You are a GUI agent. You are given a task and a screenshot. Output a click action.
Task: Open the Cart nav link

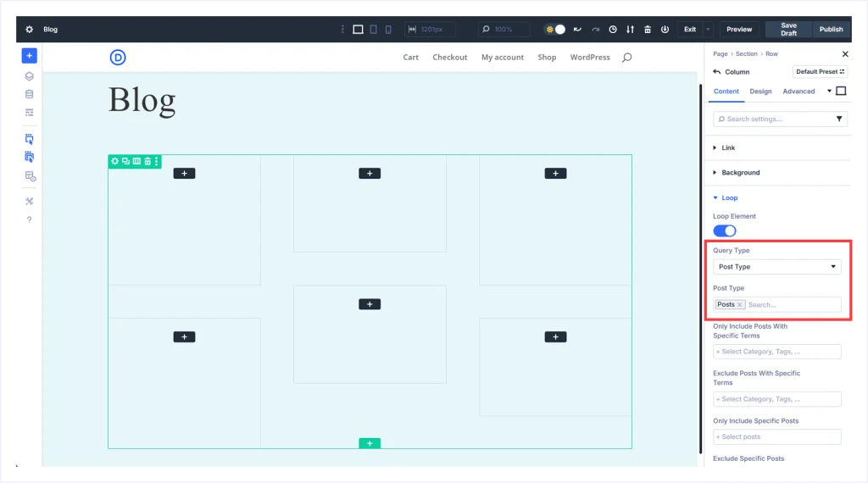point(411,57)
